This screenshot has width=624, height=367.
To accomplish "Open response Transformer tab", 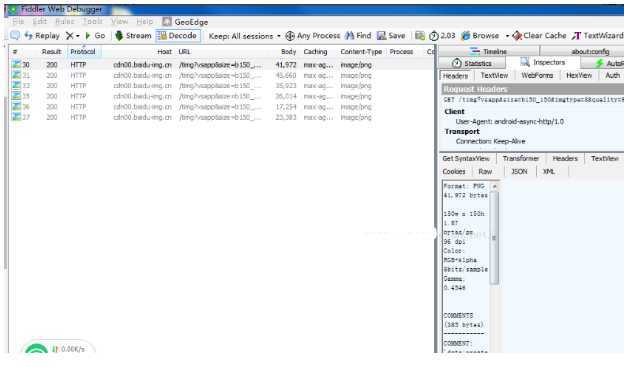I will (x=520, y=158).
